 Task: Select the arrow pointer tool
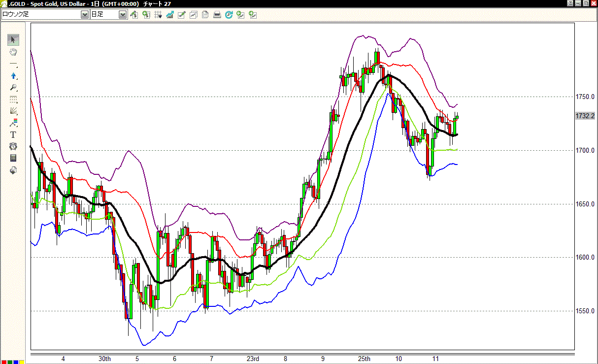click(13, 40)
